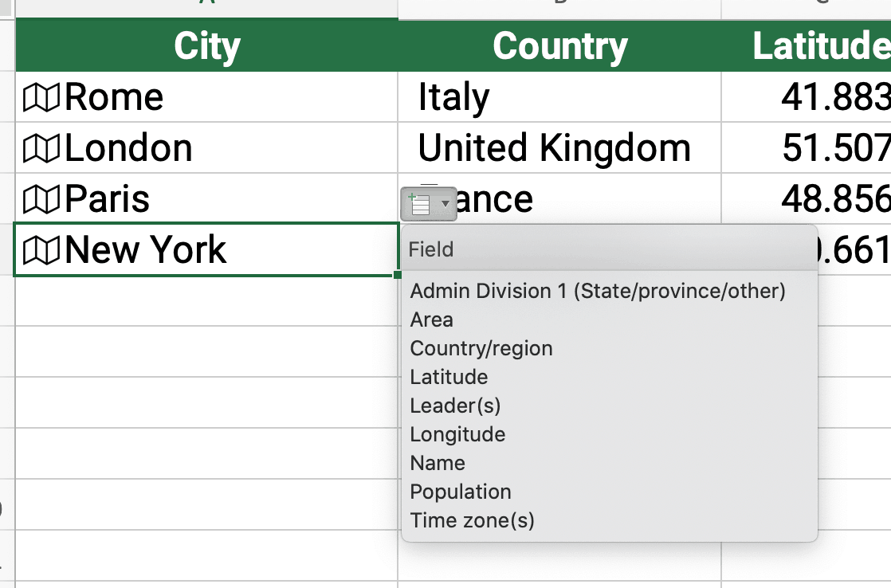Insert the Population field
Image resolution: width=891 pixels, height=588 pixels.
click(x=461, y=492)
